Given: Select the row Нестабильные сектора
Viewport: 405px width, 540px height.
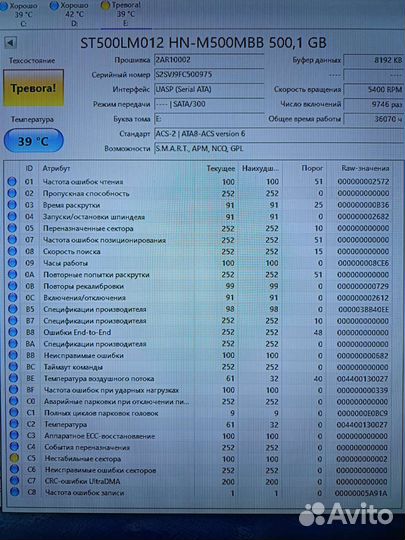Looking at the screenshot, I should (x=200, y=459).
